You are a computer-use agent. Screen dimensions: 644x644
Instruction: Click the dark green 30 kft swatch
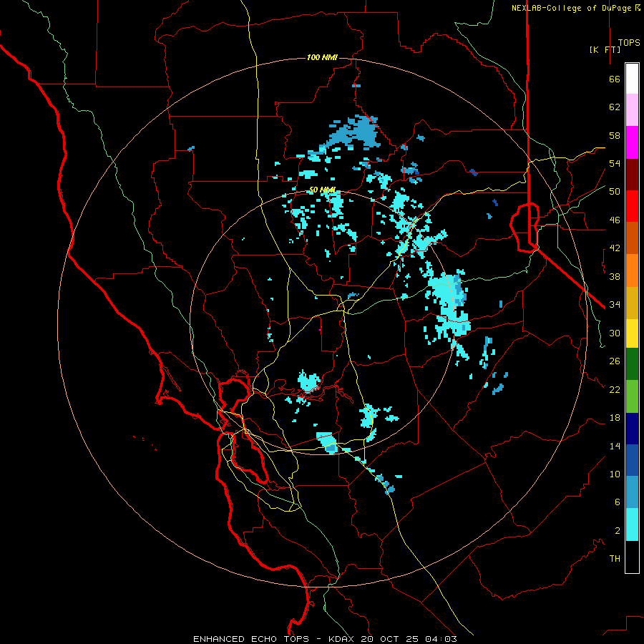pos(632,364)
